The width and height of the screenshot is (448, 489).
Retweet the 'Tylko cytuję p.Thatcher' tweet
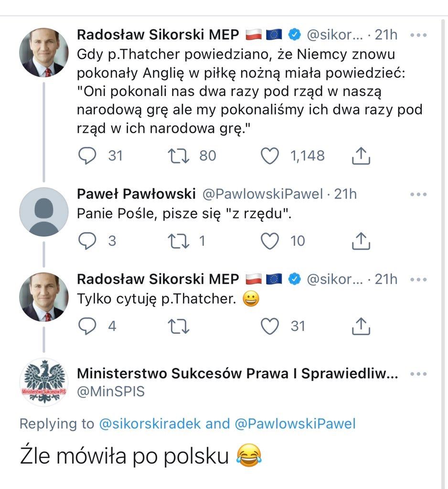tap(179, 326)
